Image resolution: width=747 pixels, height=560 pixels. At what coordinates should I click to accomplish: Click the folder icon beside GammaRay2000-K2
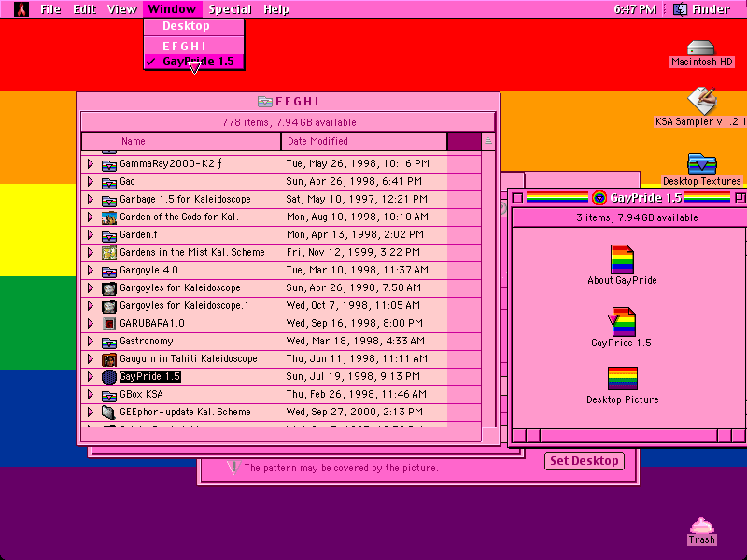point(109,165)
